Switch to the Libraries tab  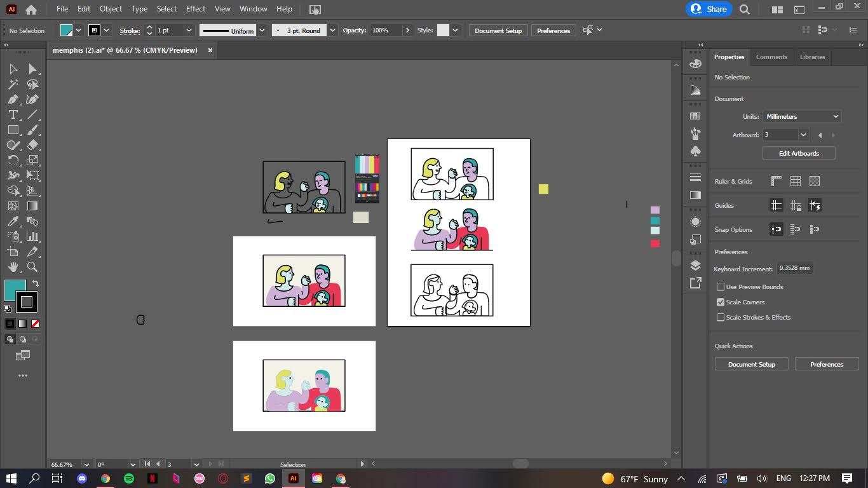(812, 57)
